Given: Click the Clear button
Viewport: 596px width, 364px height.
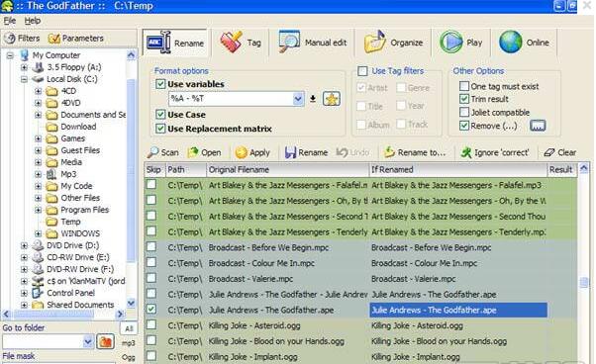Looking at the screenshot, I should [x=560, y=152].
